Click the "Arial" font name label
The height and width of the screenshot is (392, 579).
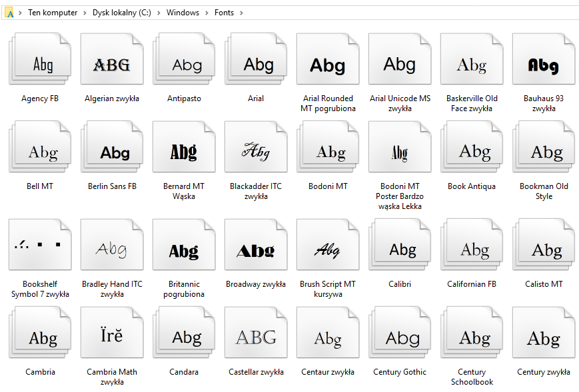256,98
